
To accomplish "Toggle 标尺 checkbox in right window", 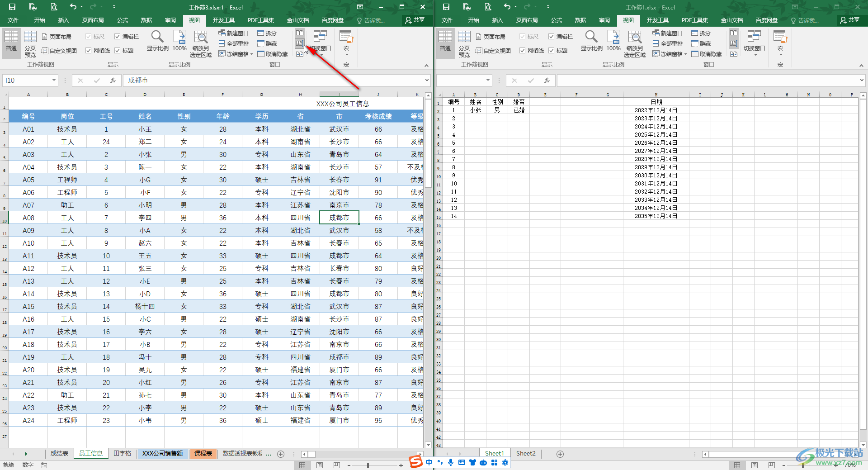I will (x=529, y=37).
